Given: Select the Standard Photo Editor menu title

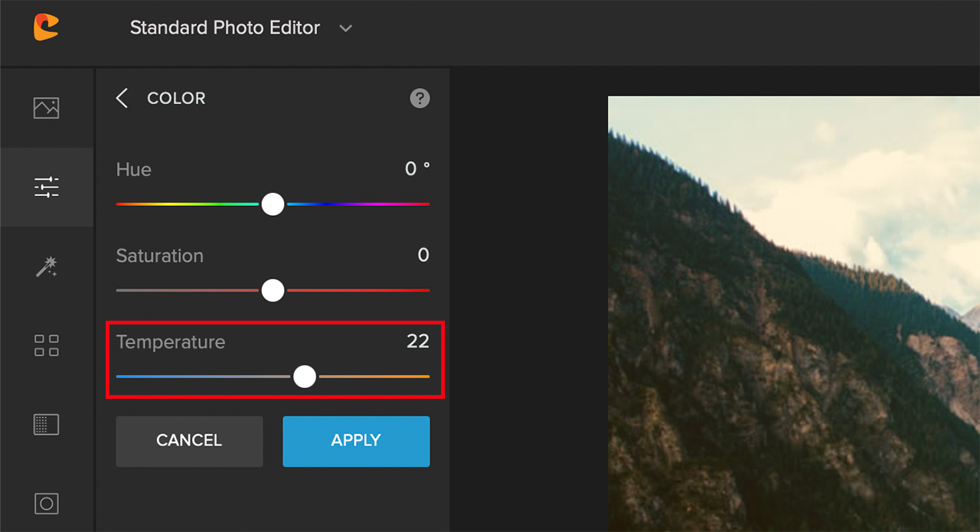Looking at the screenshot, I should (x=224, y=28).
